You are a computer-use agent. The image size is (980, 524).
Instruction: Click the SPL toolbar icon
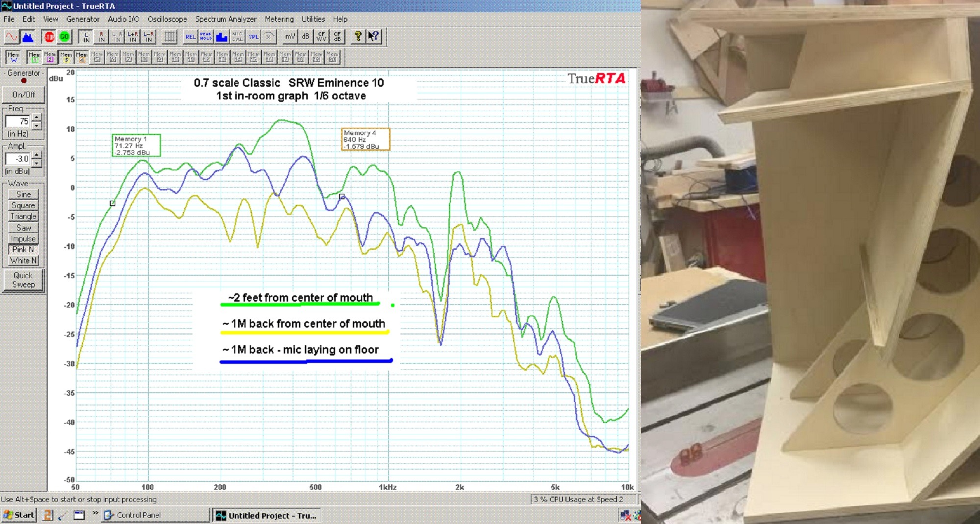pos(253,37)
